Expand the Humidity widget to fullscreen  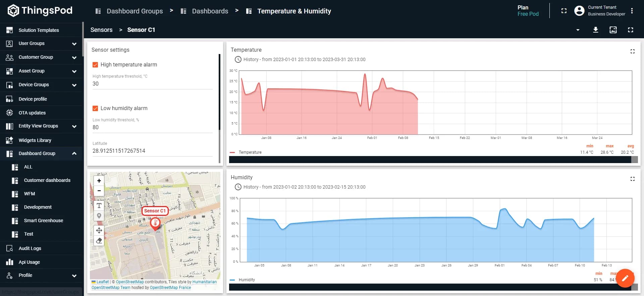pos(632,179)
